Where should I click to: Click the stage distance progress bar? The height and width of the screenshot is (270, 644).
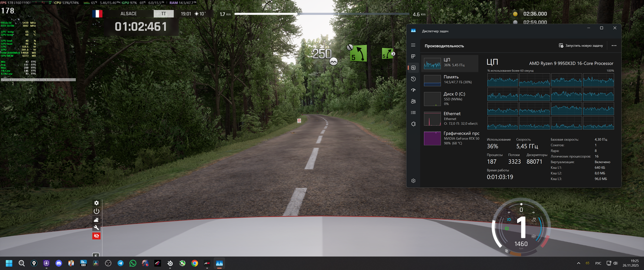pyautogui.click(x=321, y=14)
